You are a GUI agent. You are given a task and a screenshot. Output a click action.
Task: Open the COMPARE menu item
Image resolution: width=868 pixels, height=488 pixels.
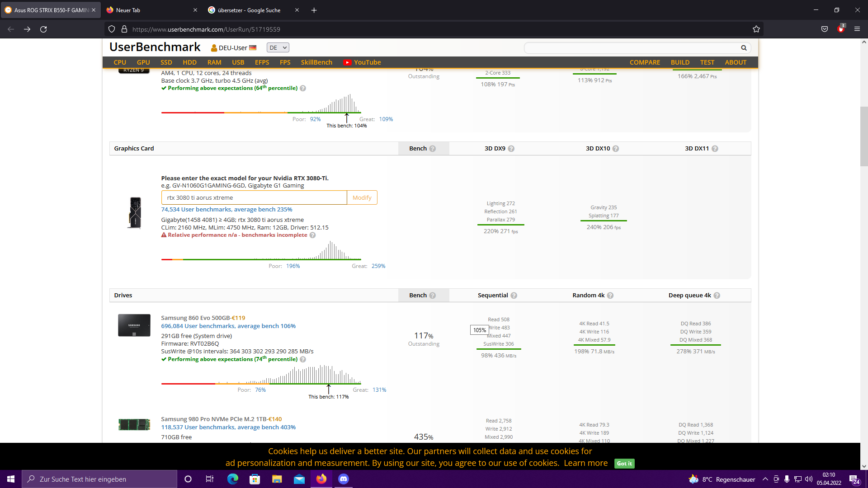(x=645, y=63)
